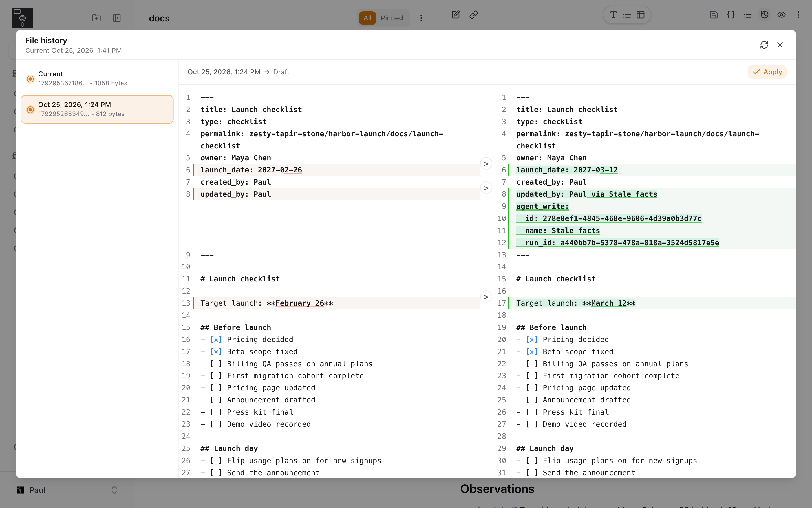The height and width of the screenshot is (508, 812).
Task: Click right 'Beta scope fixed' [x] checkbox link
Action: pos(531,351)
